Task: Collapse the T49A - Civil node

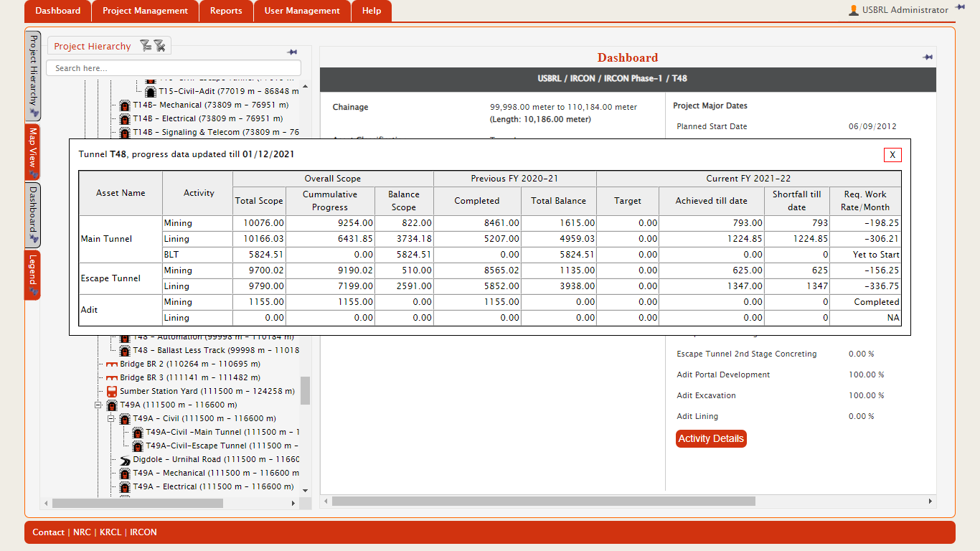Action: (x=111, y=419)
